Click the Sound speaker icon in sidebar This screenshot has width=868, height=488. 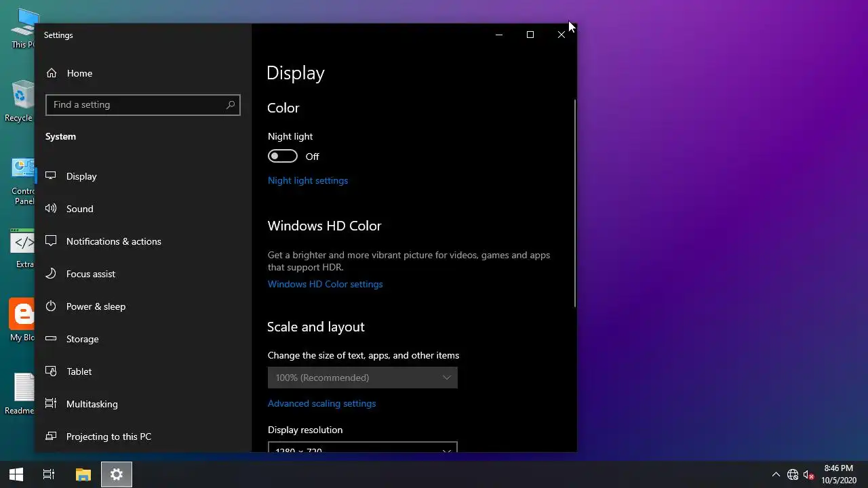pyautogui.click(x=51, y=208)
